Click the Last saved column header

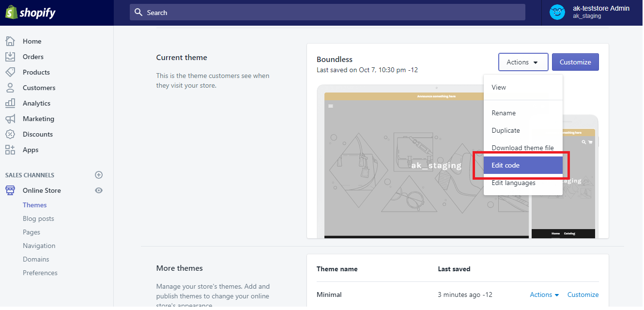454,269
